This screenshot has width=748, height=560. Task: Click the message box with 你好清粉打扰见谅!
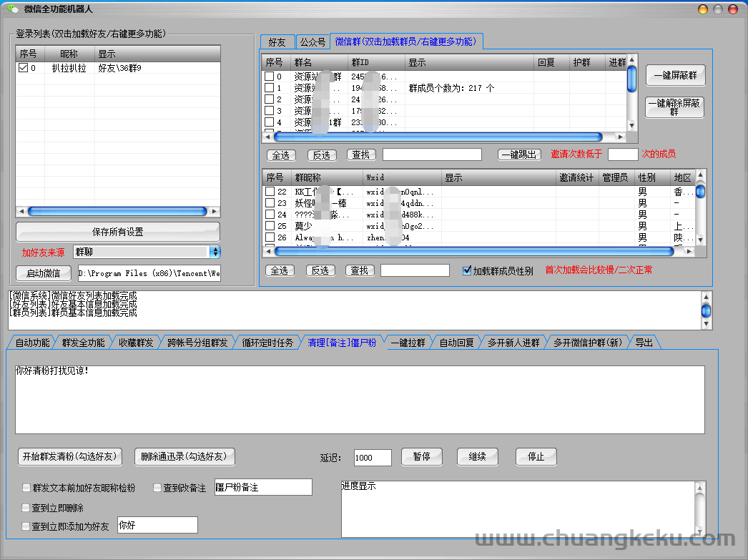point(360,400)
